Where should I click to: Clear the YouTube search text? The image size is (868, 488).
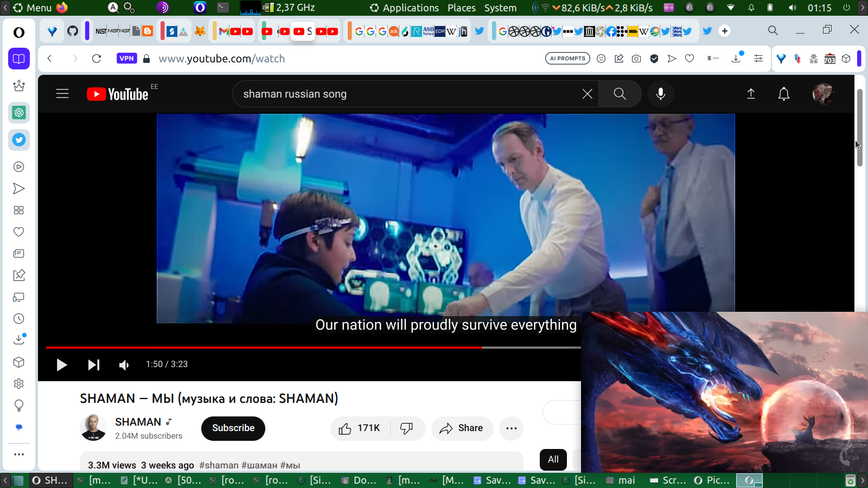[x=587, y=94]
